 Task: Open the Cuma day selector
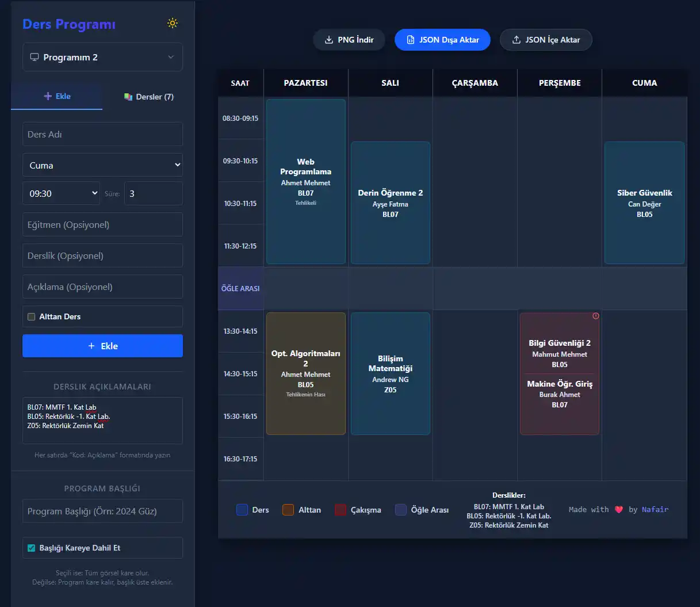(102, 165)
